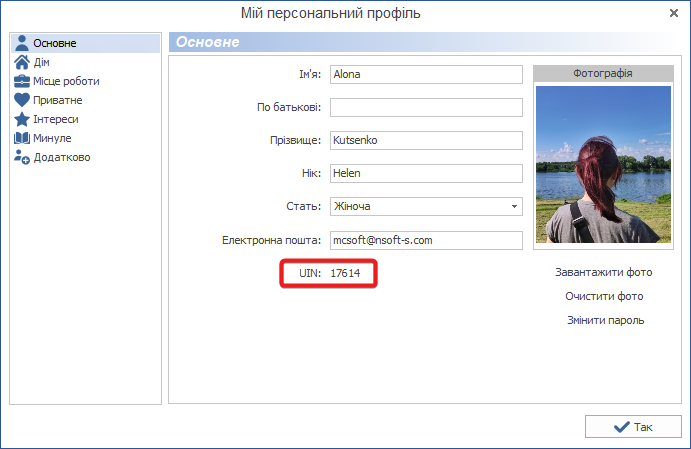Click the Фотографія header label
This screenshot has height=449, width=691.
tap(602, 74)
